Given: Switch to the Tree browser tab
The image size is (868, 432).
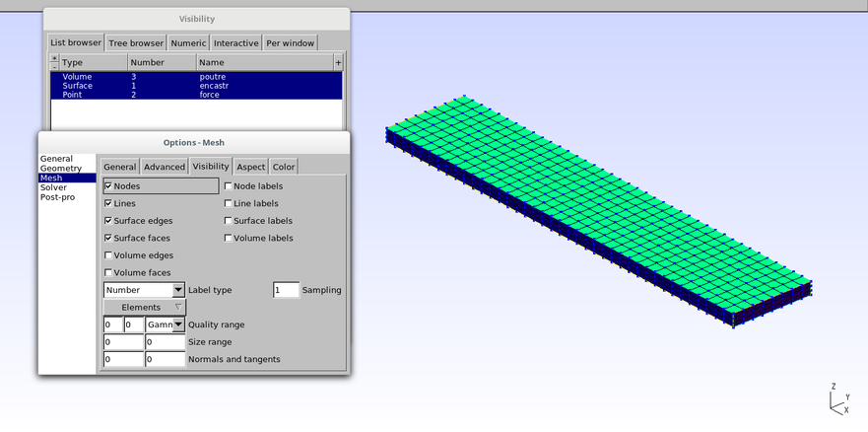Looking at the screenshot, I should tap(135, 43).
